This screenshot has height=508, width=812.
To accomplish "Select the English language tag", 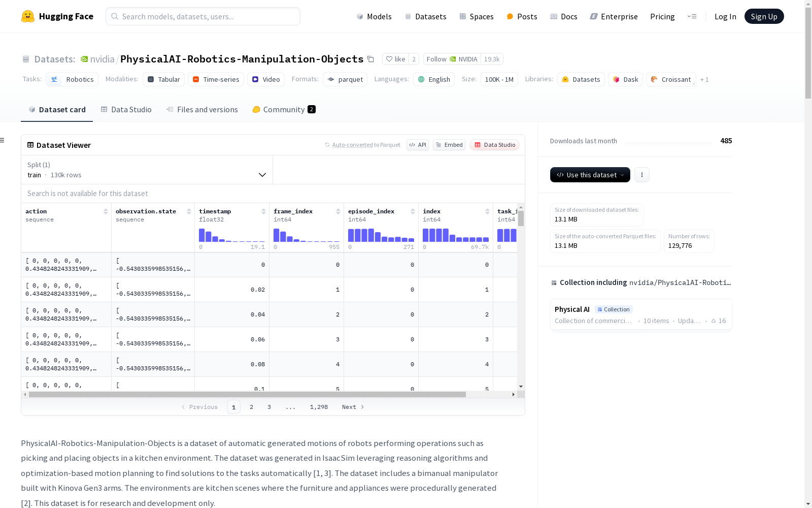I will click(x=434, y=79).
